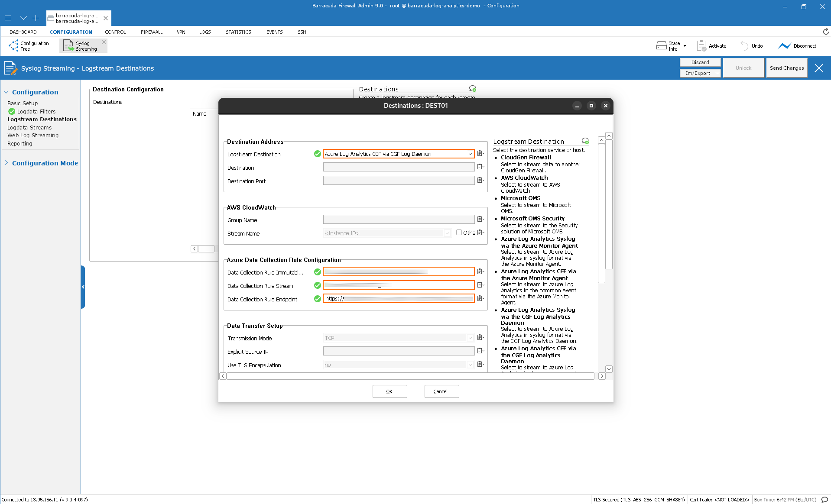Click scroll down arrow of dialog vertical scrollbar
The image size is (831, 504).
[609, 369]
